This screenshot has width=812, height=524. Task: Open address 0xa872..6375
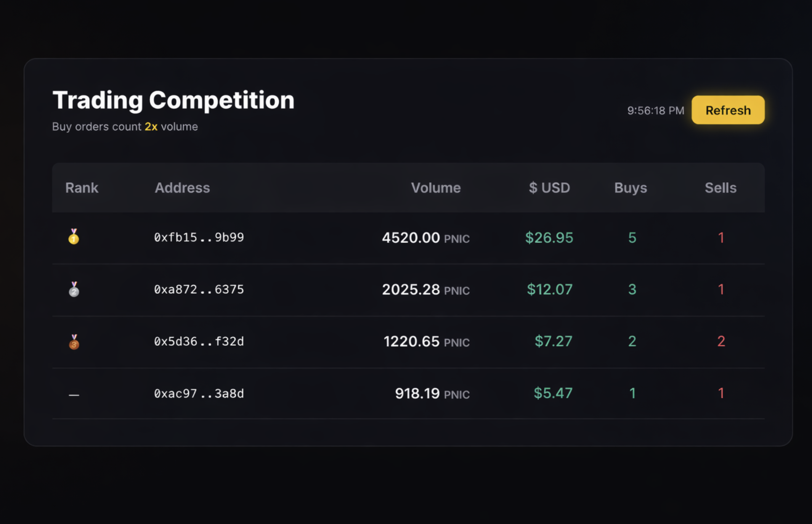click(199, 290)
